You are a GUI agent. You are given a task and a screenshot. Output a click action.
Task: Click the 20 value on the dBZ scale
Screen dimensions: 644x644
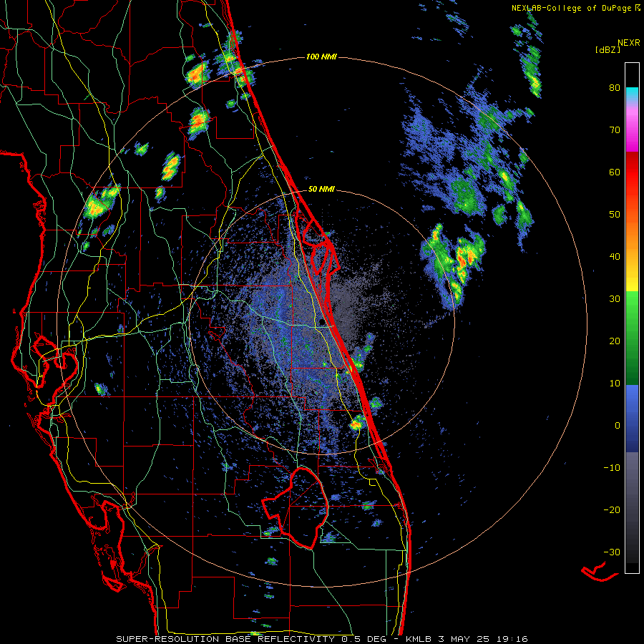(x=615, y=341)
